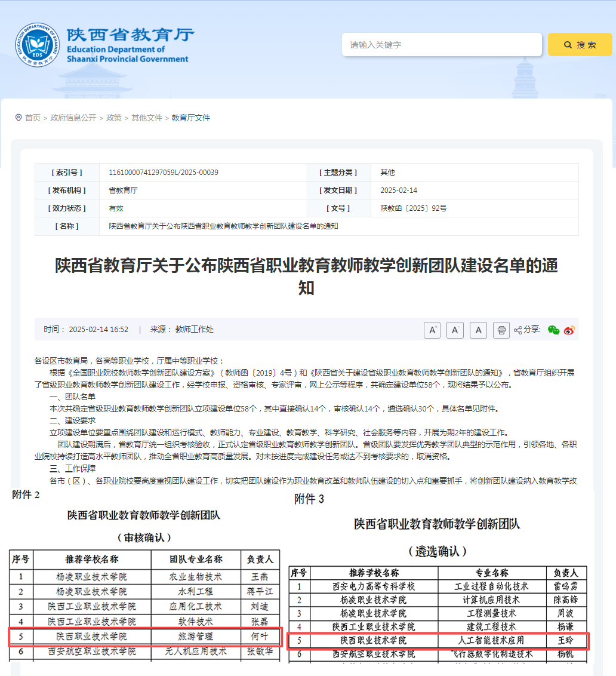The height and width of the screenshot is (676, 616).
Task: Reset font size with the A icon
Action: click(478, 330)
